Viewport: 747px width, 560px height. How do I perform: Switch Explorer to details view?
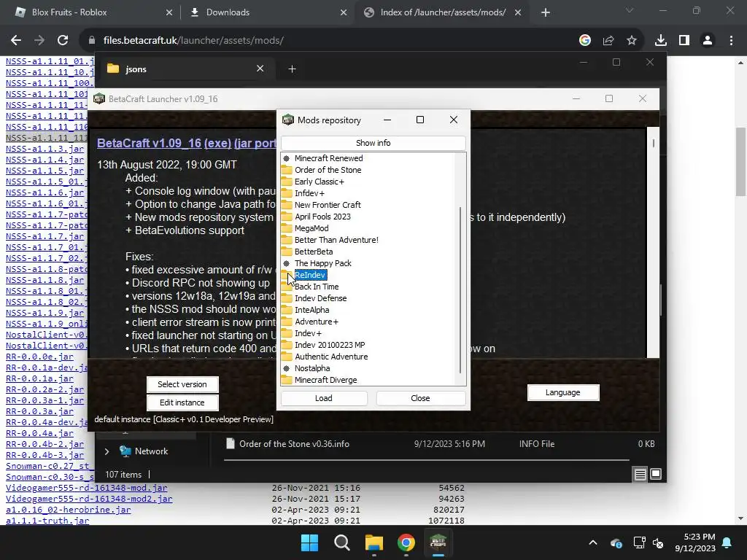coord(640,474)
